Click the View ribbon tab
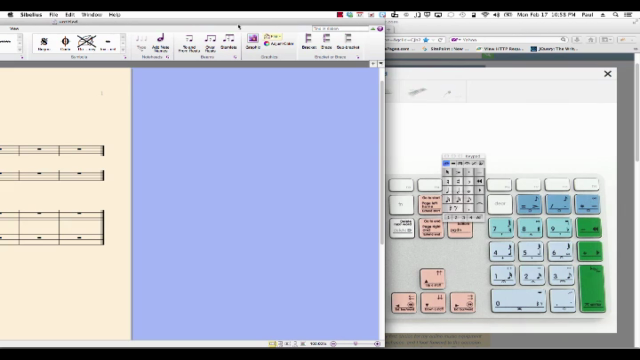Image resolution: width=640 pixels, height=360 pixels. [x=14, y=29]
